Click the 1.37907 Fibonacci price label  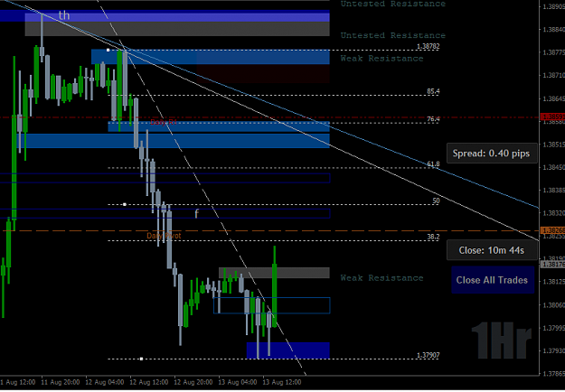point(428,355)
